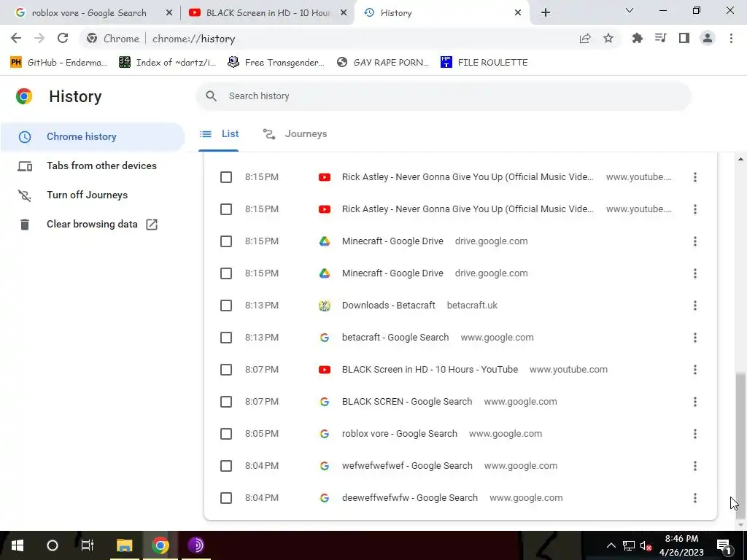Open a new tab with plus button

coord(546,13)
